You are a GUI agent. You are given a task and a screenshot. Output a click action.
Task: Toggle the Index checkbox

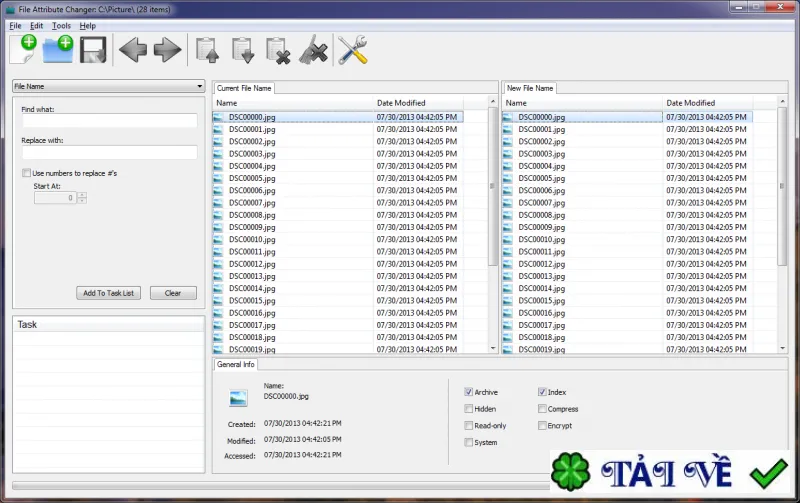click(x=542, y=392)
